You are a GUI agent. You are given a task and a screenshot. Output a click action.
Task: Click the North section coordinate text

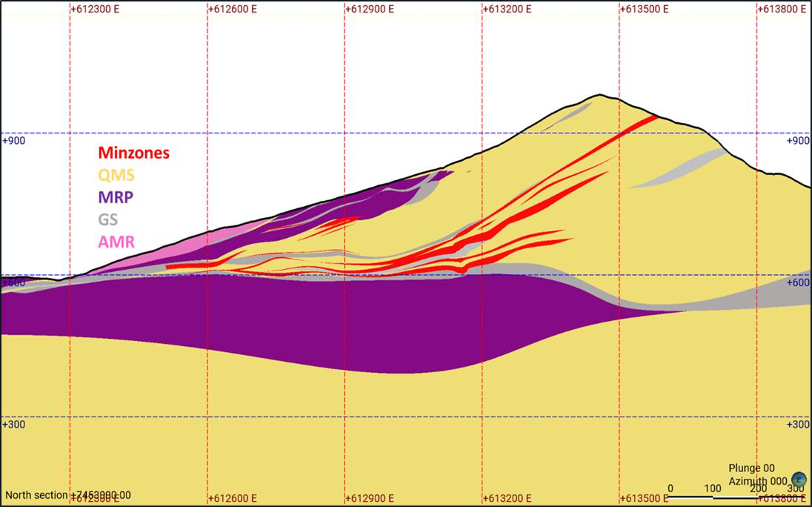(x=68, y=495)
